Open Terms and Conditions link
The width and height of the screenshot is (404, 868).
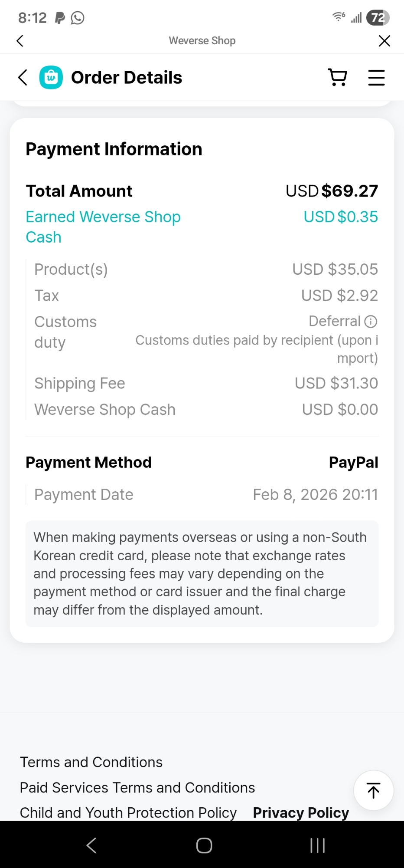tap(91, 762)
